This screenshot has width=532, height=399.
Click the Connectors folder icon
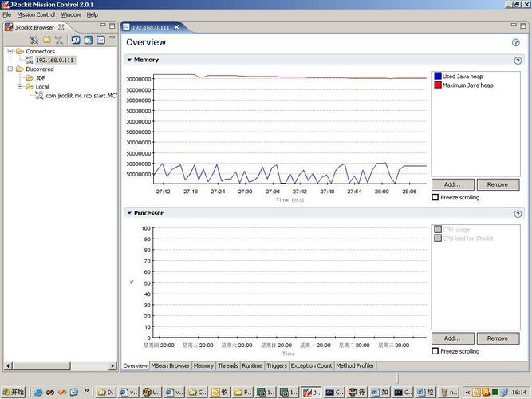(20, 51)
